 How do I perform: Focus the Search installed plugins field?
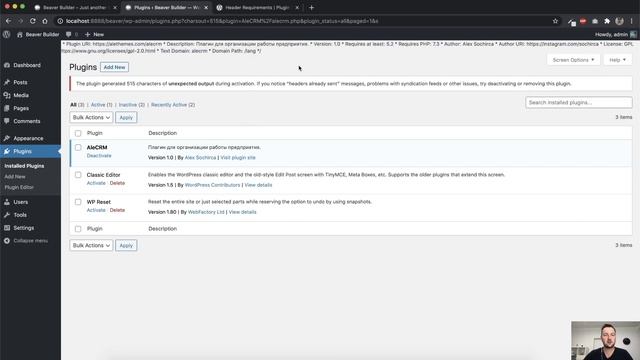click(579, 102)
